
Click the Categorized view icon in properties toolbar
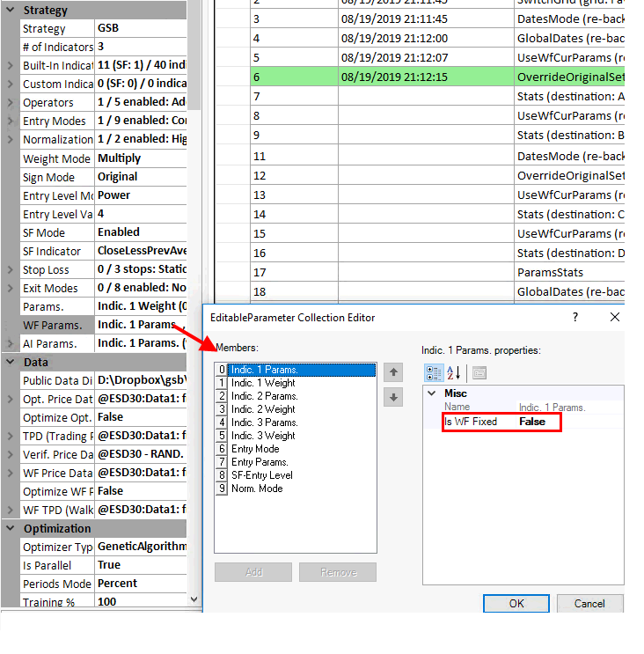433,372
